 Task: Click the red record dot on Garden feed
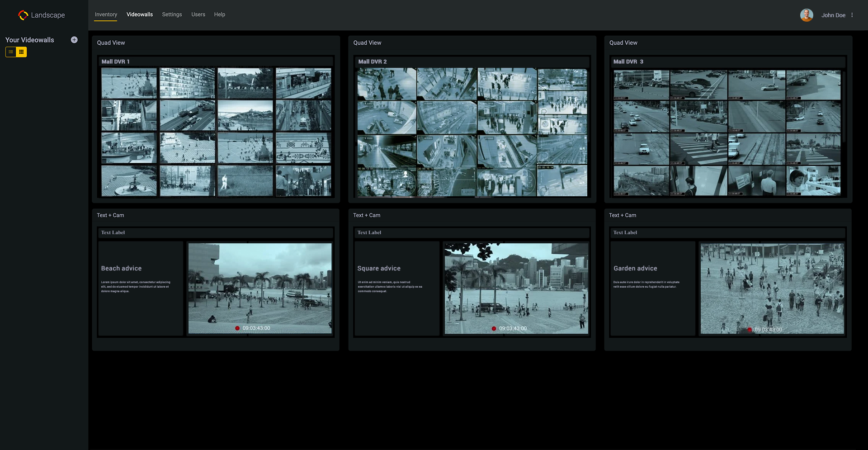pos(750,330)
